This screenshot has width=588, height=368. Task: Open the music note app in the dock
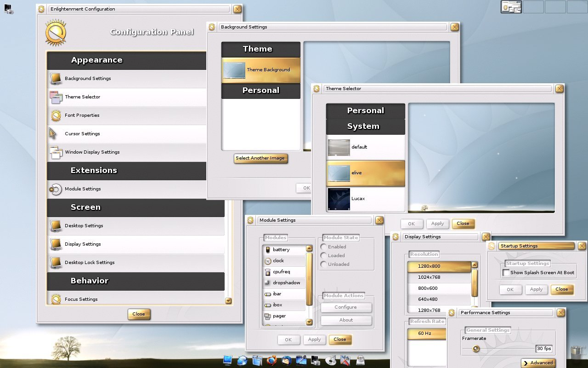click(x=331, y=360)
